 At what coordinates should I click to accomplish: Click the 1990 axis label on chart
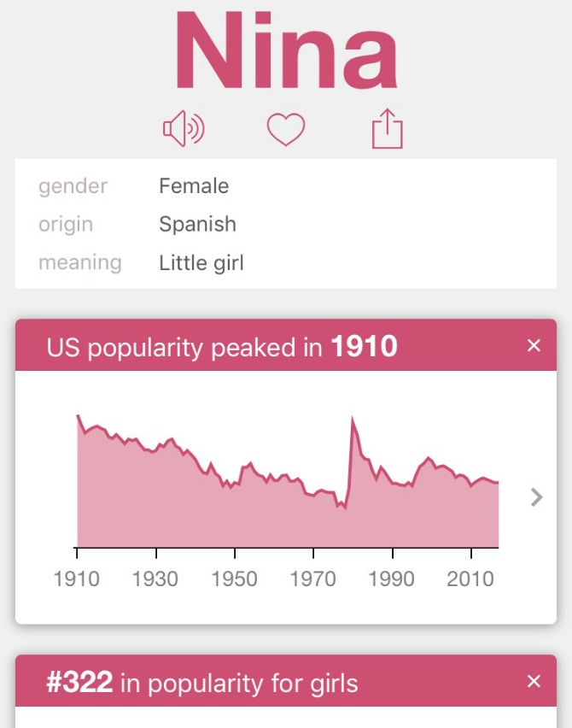click(391, 579)
